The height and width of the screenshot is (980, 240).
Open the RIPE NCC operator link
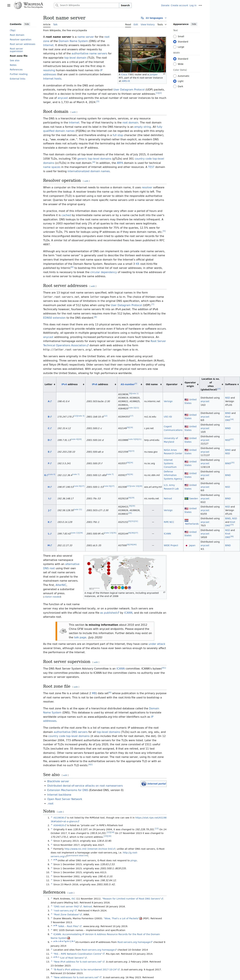[169, 522]
